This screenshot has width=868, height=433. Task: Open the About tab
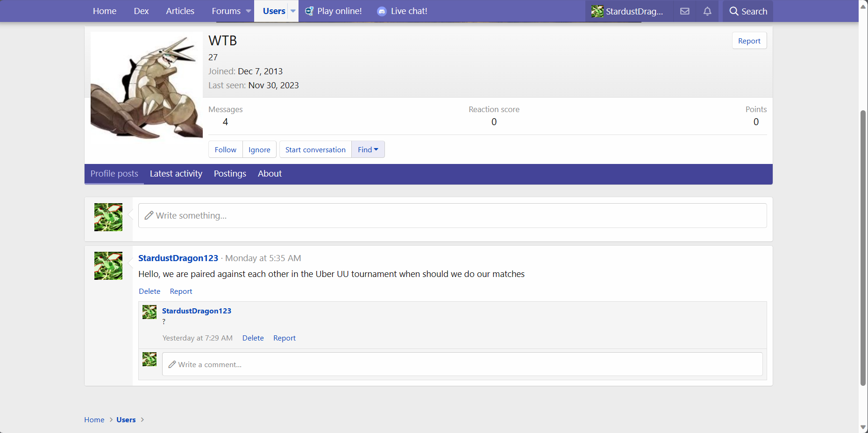270,174
